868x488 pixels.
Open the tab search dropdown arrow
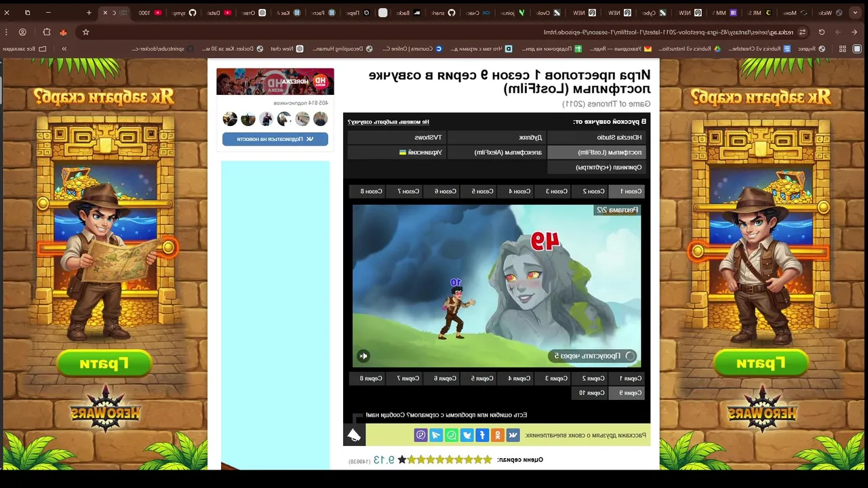pyautogui.click(x=856, y=12)
